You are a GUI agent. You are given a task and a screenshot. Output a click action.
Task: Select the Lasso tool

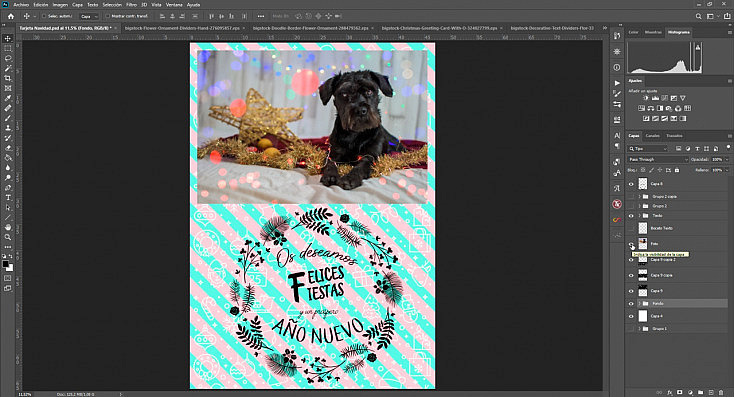pyautogui.click(x=7, y=59)
